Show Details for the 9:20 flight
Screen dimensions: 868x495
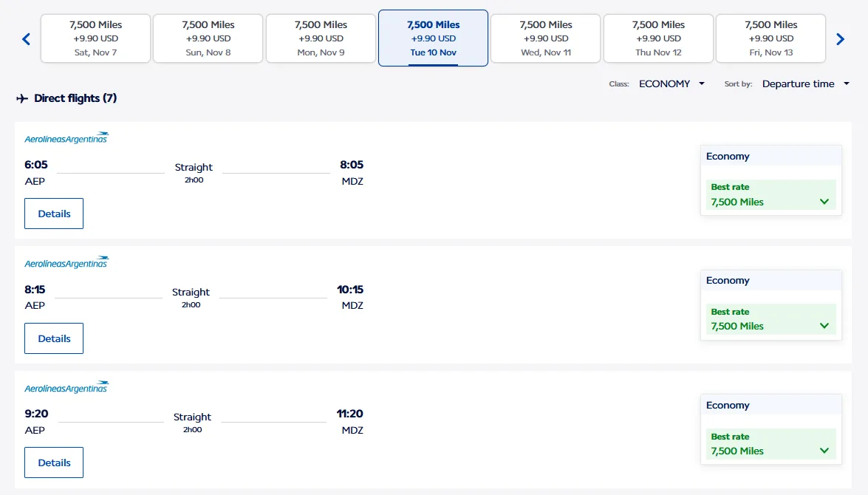[54, 462]
